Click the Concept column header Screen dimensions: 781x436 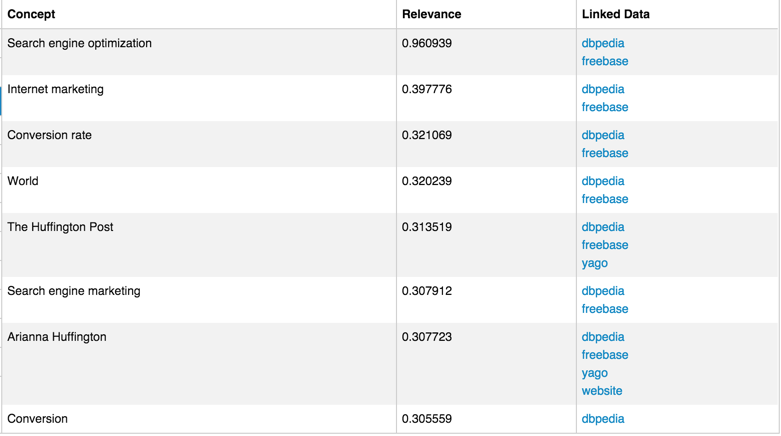click(x=31, y=14)
